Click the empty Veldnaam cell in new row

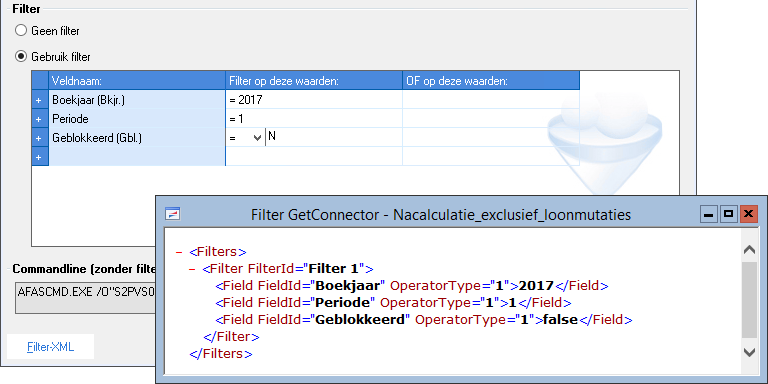137,157
